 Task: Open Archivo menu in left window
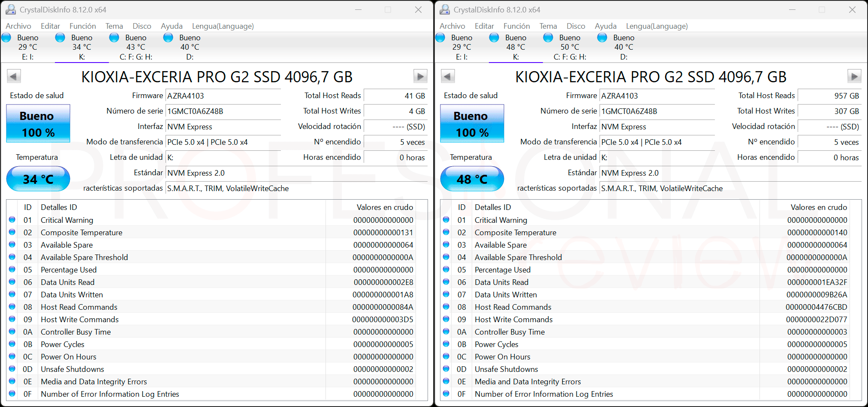pos(18,26)
